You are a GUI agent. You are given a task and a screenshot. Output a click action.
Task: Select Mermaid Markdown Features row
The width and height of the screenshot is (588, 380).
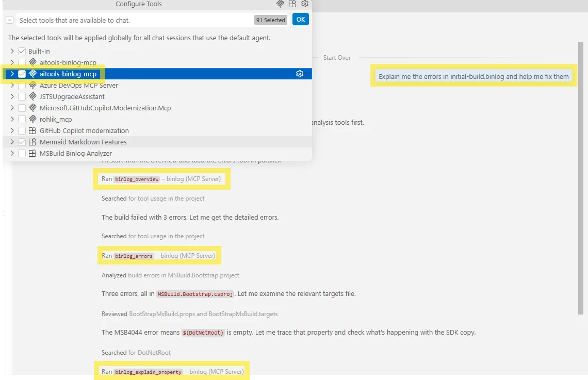[157, 142]
